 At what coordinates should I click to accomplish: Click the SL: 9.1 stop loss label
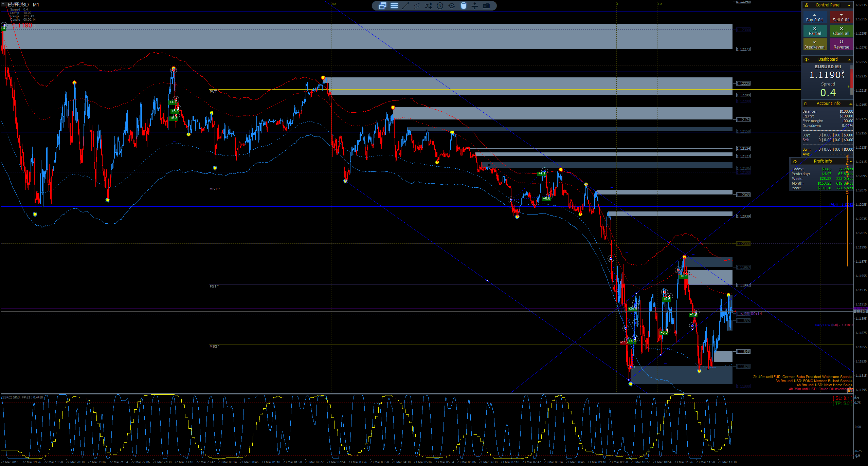point(842,398)
